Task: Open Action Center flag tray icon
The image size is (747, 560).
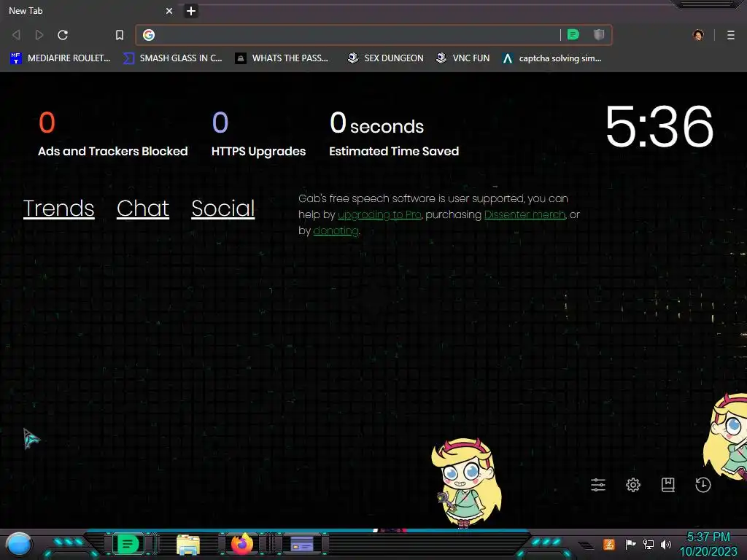Action: [631, 544]
